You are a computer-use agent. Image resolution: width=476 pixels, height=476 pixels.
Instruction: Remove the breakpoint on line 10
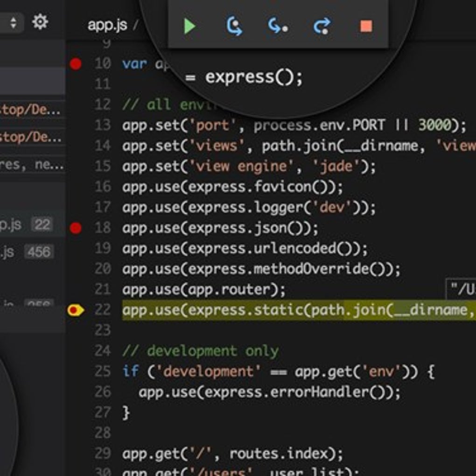point(76,64)
